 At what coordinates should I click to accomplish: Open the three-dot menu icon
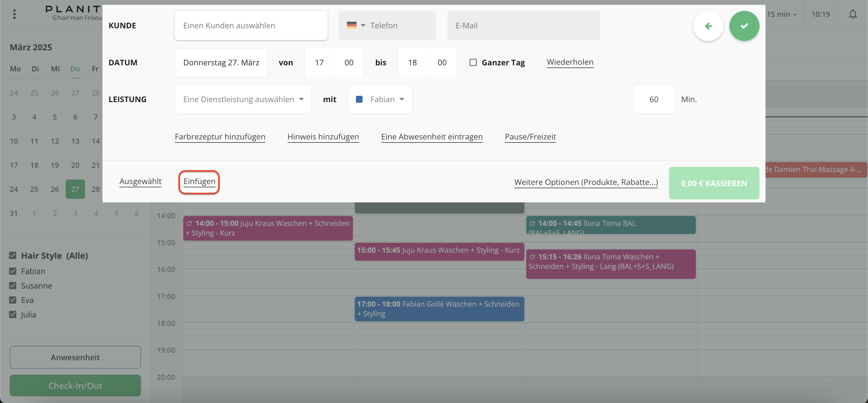pos(14,14)
